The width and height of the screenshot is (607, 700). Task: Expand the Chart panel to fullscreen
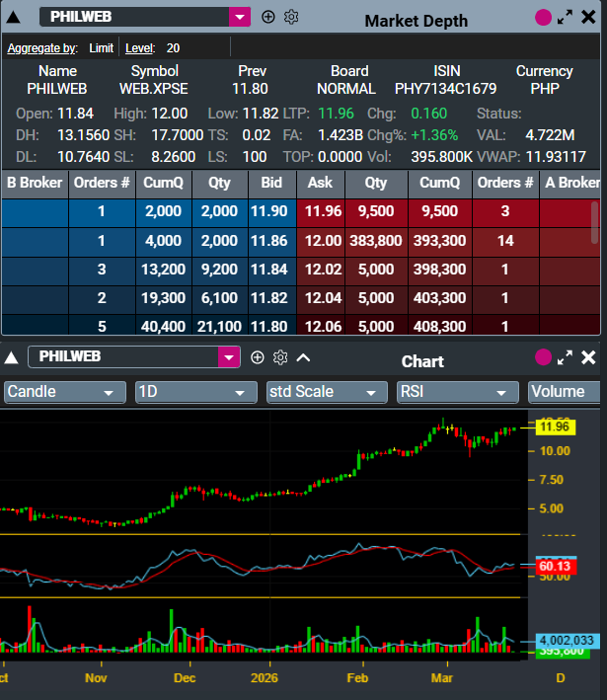tap(565, 357)
